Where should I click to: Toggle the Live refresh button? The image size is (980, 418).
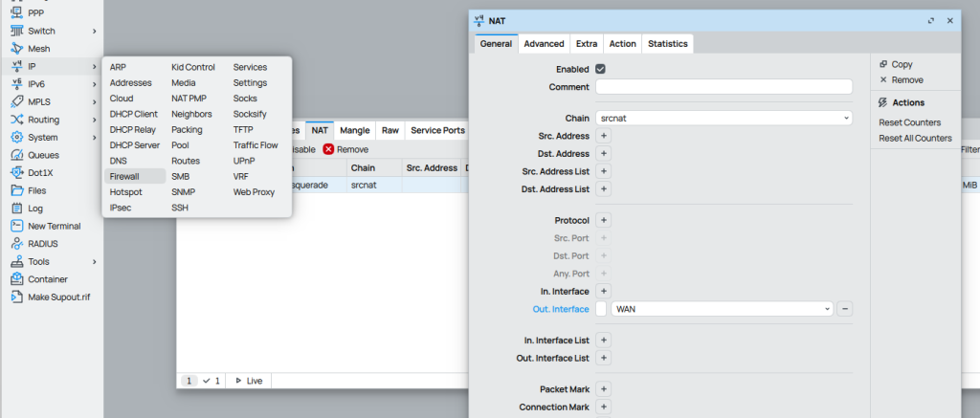point(248,381)
